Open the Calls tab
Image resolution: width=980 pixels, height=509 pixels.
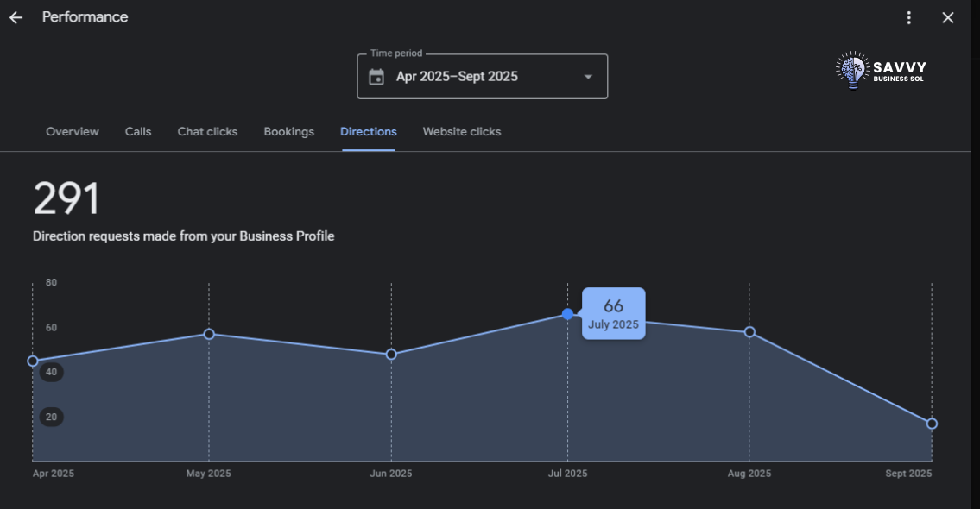coord(138,132)
